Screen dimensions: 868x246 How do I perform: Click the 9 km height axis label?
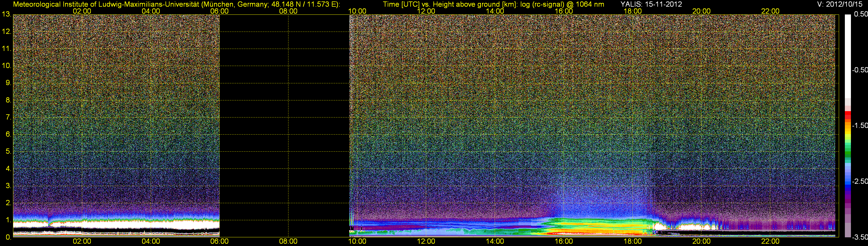pos(8,83)
